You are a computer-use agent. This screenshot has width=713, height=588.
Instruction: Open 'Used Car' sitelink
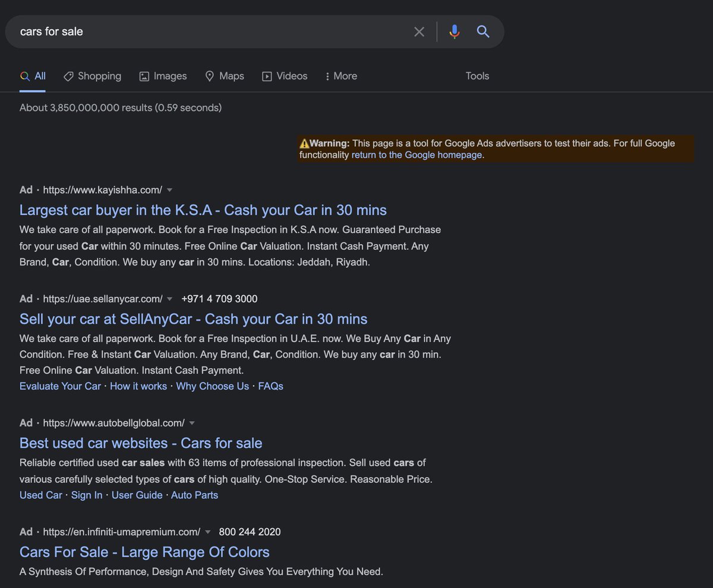tap(41, 495)
